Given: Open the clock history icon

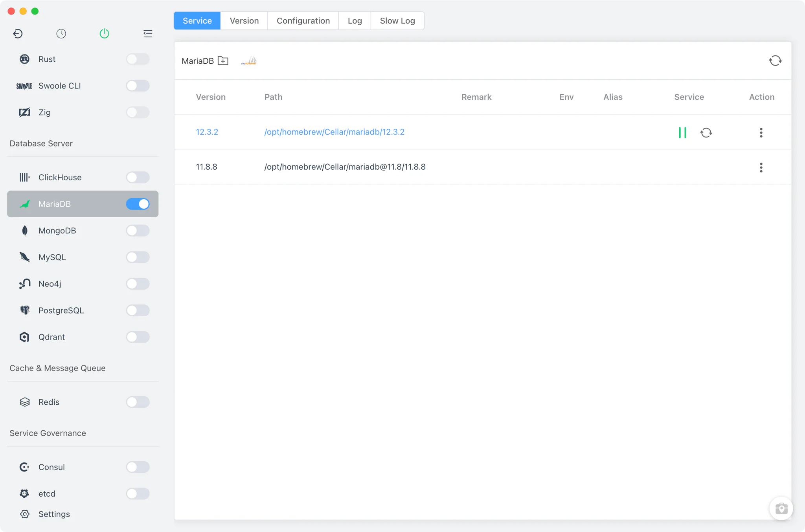Looking at the screenshot, I should pyautogui.click(x=61, y=34).
